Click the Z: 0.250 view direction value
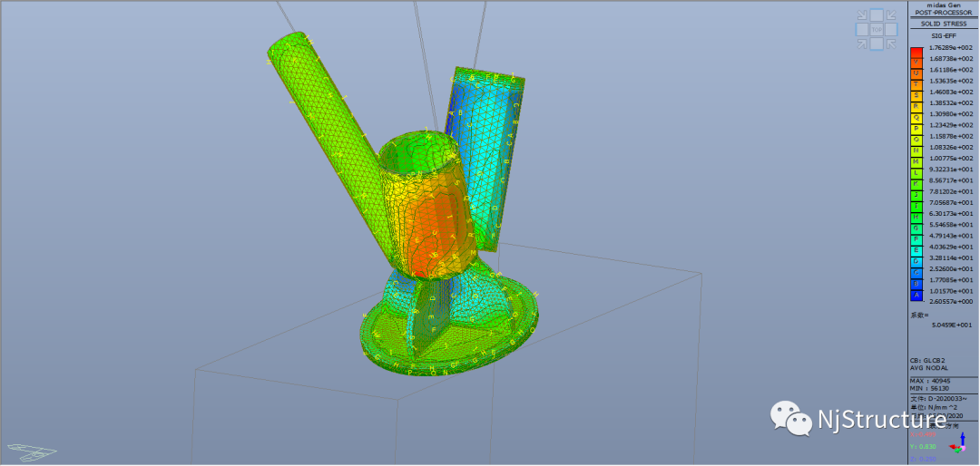980x466 pixels. click(924, 459)
